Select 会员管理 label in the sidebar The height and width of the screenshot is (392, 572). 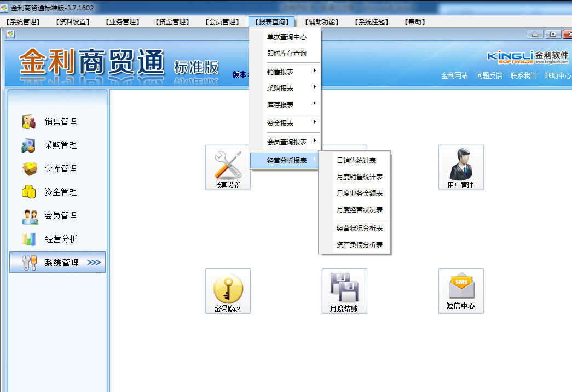pyautogui.click(x=61, y=215)
